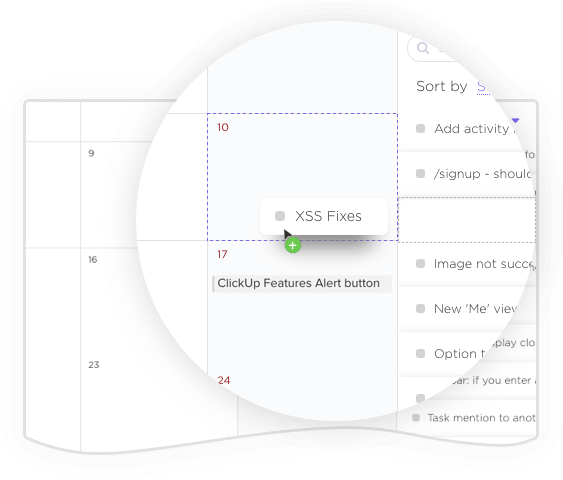The width and height of the screenshot is (563, 480).
Task: Select calendar day 9 cell
Action: (x=144, y=195)
